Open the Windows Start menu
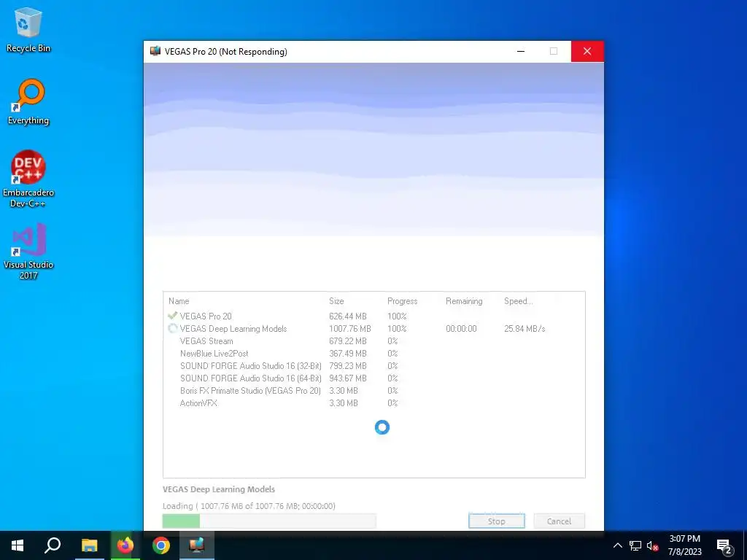The width and height of the screenshot is (747, 560). (18, 545)
